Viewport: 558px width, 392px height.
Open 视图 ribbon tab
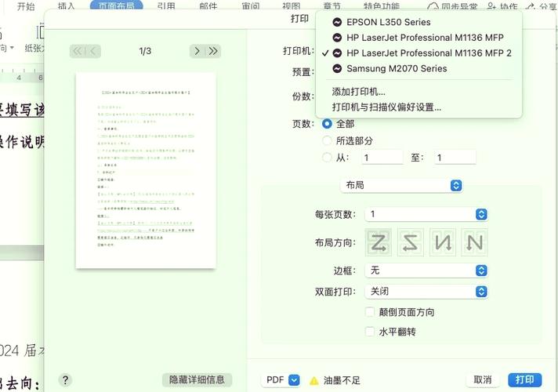[292, 6]
